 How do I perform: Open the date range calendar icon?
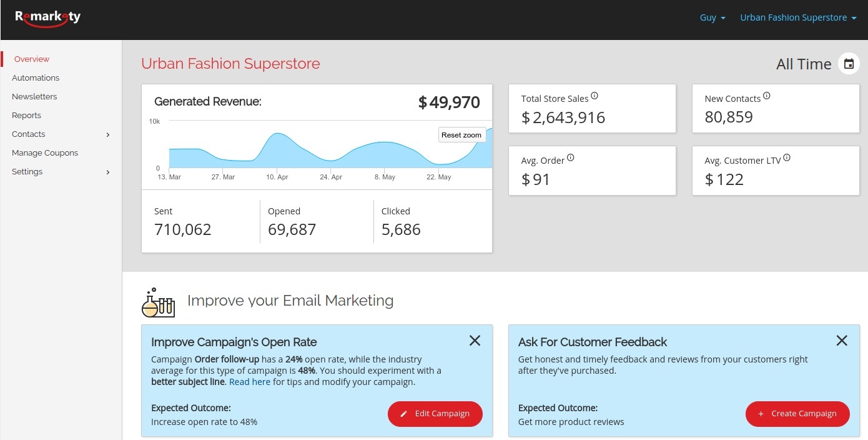(x=848, y=63)
